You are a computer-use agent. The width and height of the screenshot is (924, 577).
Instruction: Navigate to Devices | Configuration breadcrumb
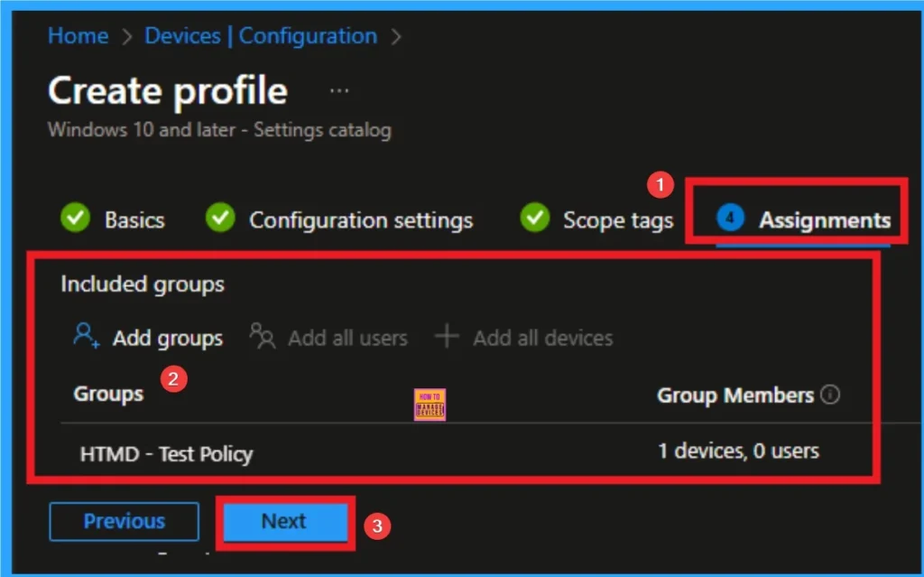pos(260,35)
